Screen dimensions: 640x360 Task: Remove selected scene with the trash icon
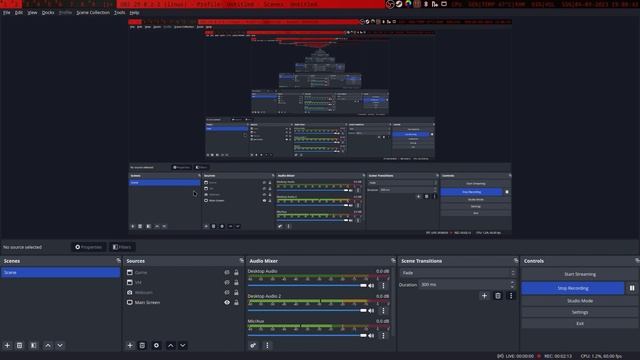[x=20, y=345]
